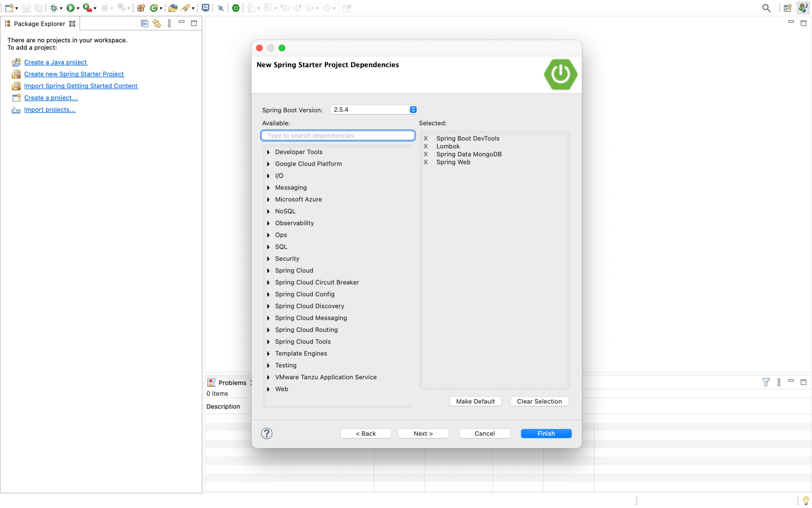This screenshot has height=508, width=812.
Task: Open Create new Spring Starter Project link
Action: click(74, 74)
